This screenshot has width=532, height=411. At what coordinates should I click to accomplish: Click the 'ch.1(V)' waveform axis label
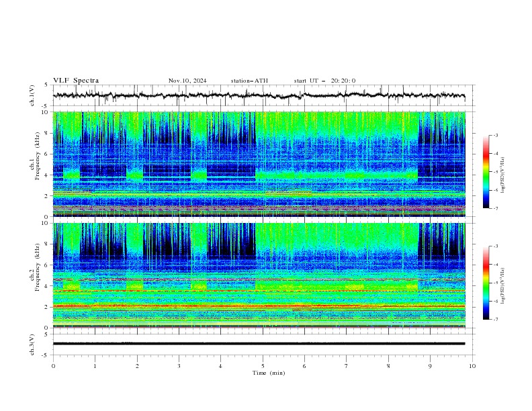click(32, 95)
